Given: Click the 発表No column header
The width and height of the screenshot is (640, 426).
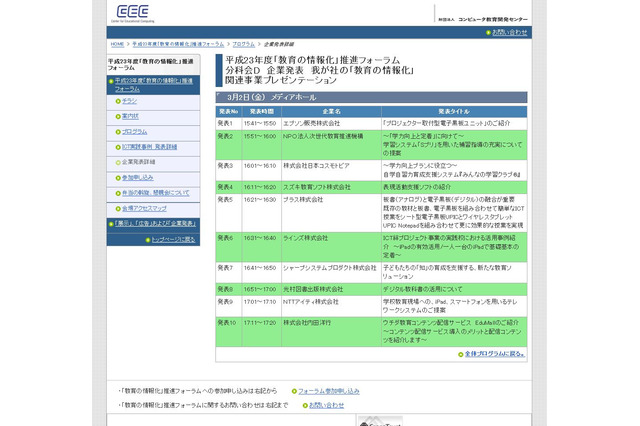Looking at the screenshot, I should 229,111.
